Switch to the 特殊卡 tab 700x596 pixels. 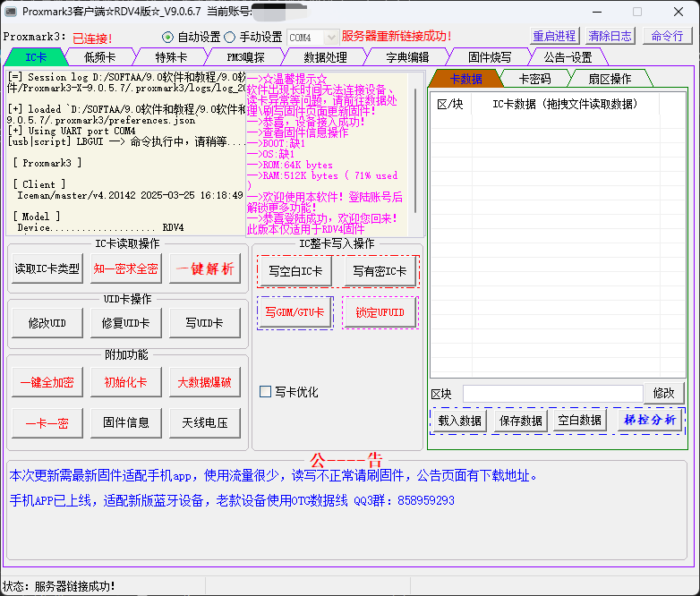coord(171,57)
